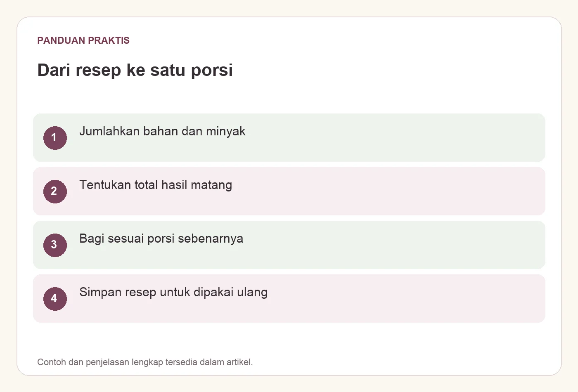Click the step 2 number badge

(55, 191)
